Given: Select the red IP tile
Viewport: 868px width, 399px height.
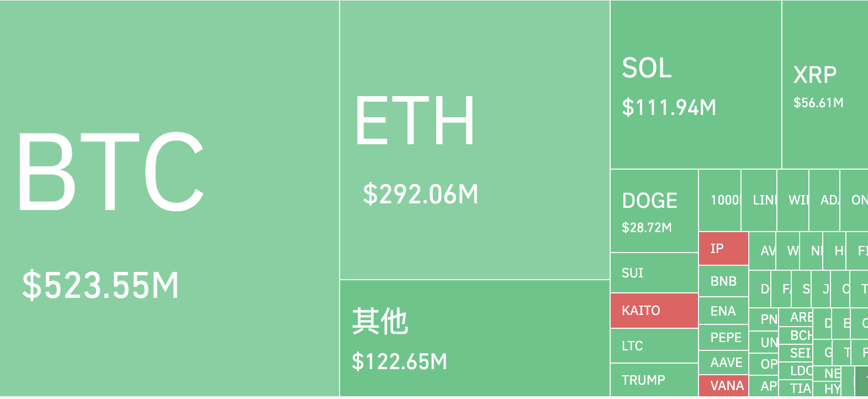Looking at the screenshot, I should click(723, 249).
